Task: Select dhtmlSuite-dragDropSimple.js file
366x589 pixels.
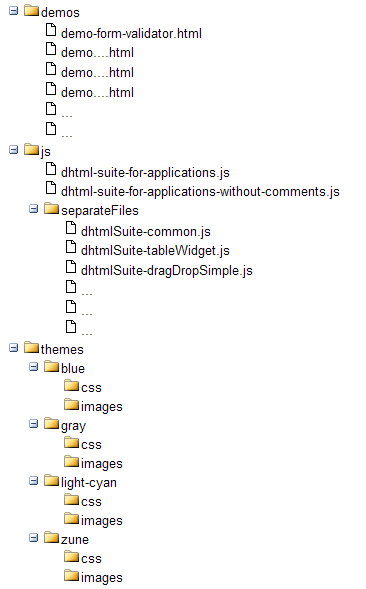Action: [166, 270]
